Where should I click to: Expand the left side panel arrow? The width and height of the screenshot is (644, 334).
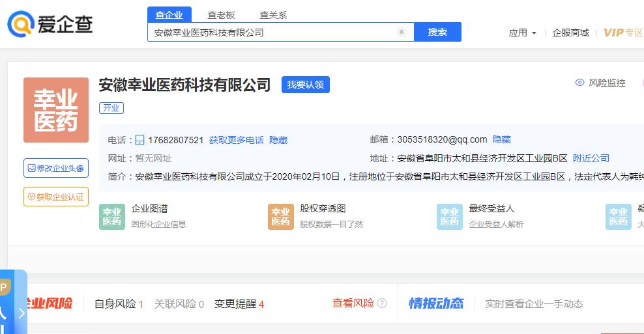click(x=22, y=313)
